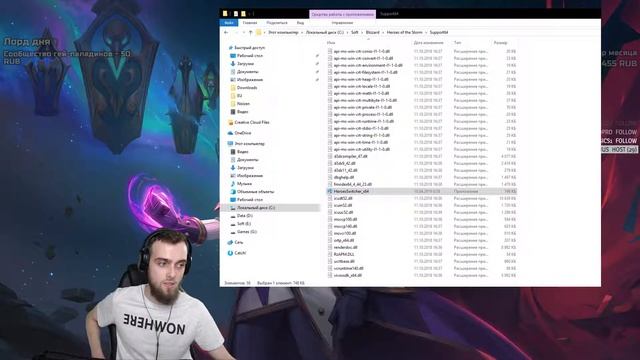Image resolution: width=640 pixels, height=360 pixels.
Task: Select file name d3dx11_42.dll
Action: tap(346, 170)
